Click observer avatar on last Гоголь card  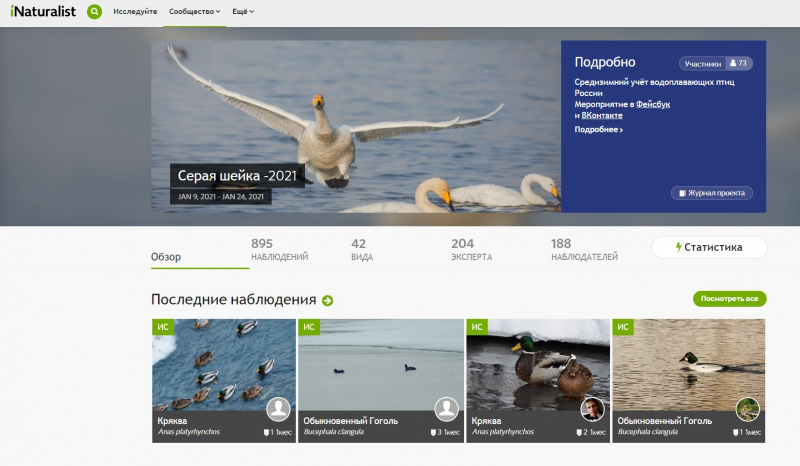(x=747, y=408)
